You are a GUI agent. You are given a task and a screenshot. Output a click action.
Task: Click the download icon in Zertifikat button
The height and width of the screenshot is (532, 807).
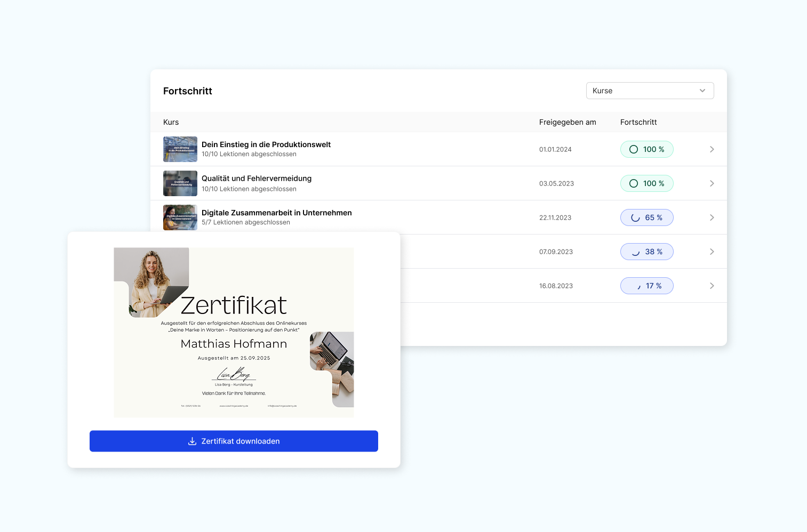[x=193, y=441]
